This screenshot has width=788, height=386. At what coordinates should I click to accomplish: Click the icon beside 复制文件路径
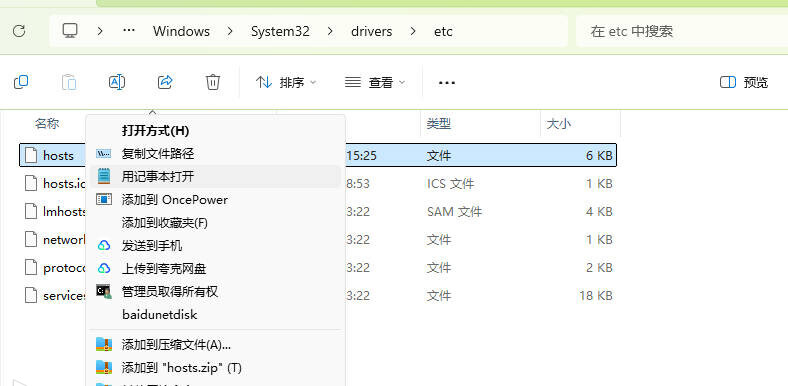(x=104, y=153)
